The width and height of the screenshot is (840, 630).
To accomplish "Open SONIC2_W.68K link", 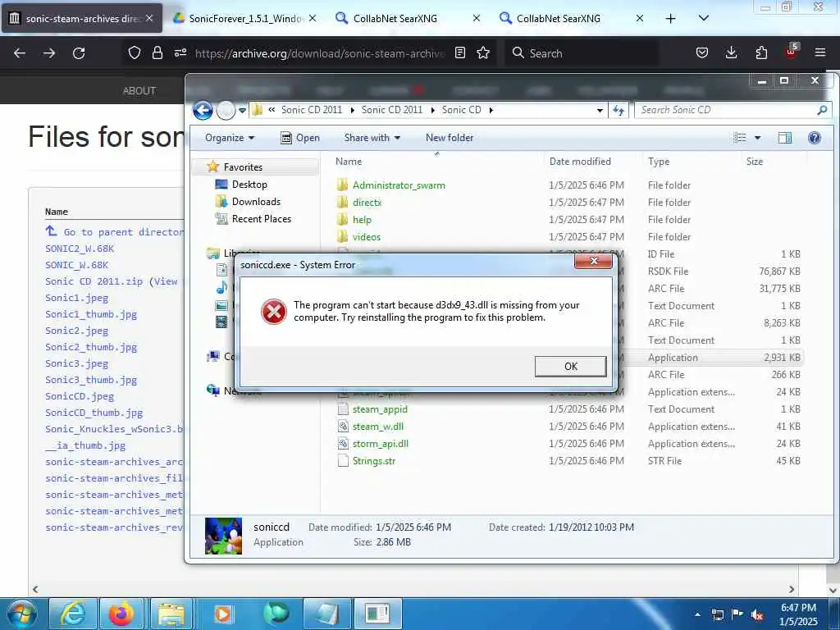I will click(x=80, y=249).
